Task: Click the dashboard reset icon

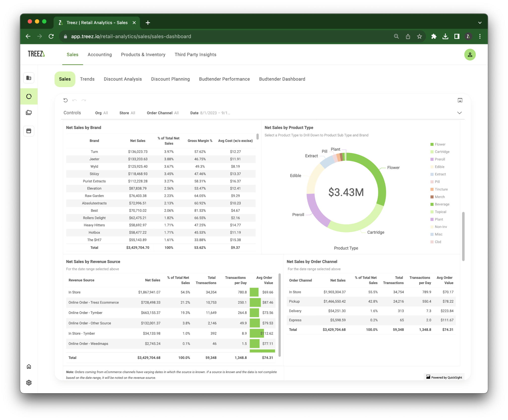Action: pos(65,100)
